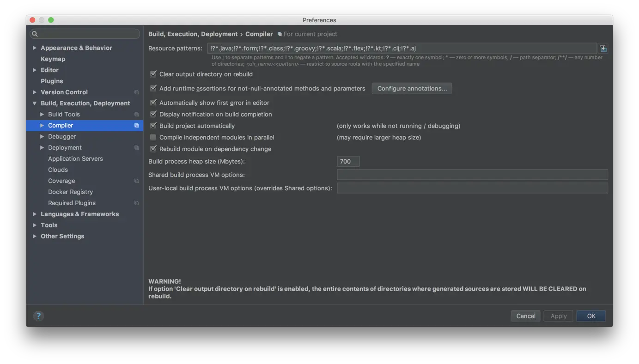Click the search magnifier icon in the settings search field
639x364 pixels.
[x=35, y=33]
